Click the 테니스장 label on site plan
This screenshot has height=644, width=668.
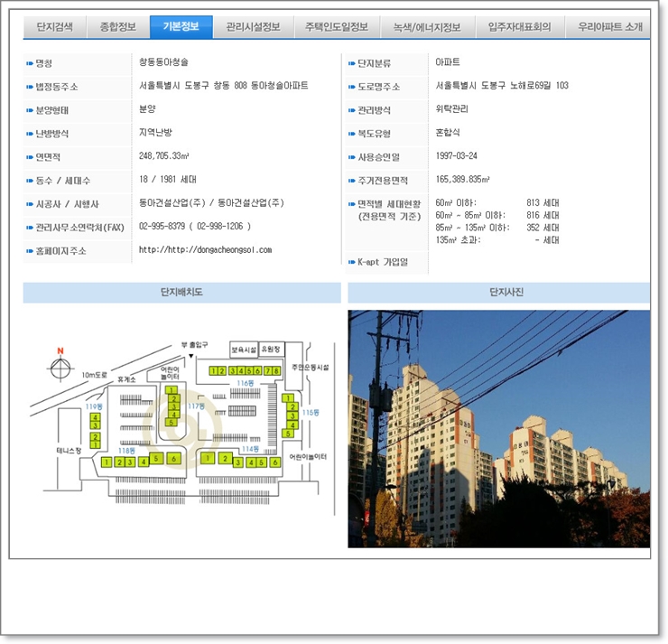(69, 451)
